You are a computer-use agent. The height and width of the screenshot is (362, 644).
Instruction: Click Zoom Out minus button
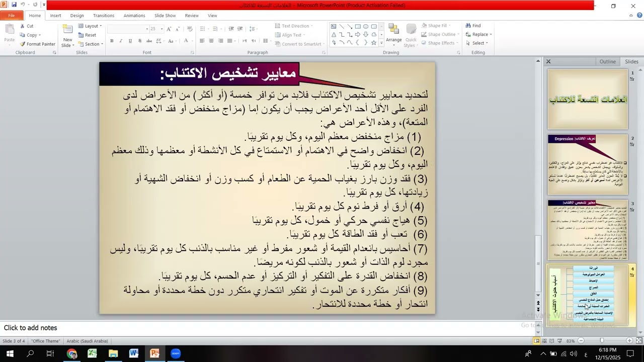[x=581, y=341]
